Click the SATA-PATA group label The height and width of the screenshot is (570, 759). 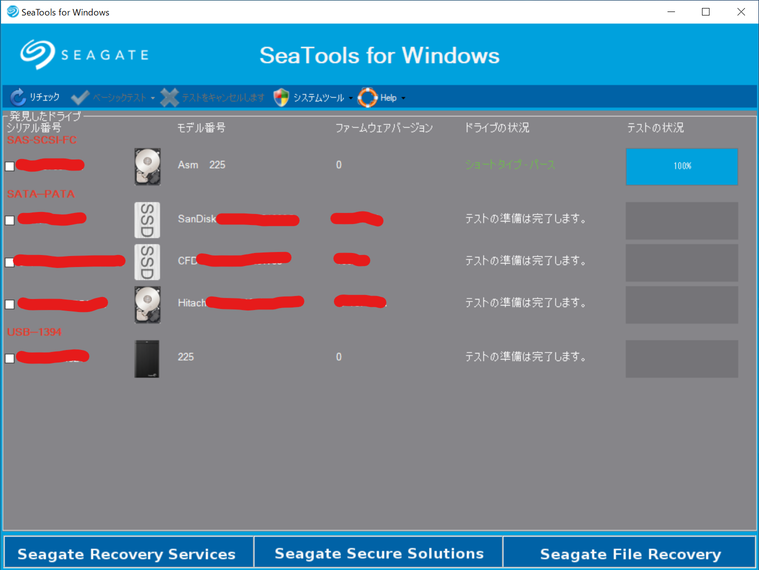[x=41, y=194]
